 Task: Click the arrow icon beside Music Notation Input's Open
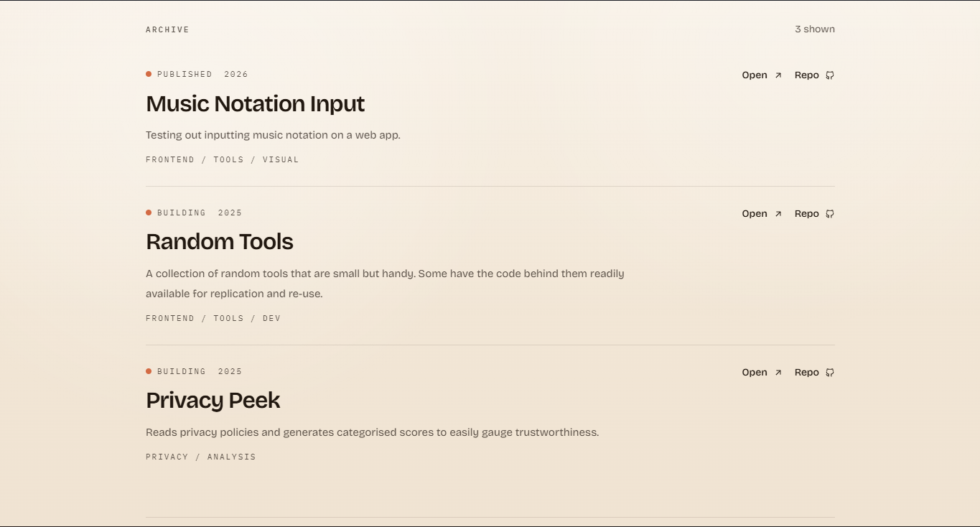(x=778, y=75)
